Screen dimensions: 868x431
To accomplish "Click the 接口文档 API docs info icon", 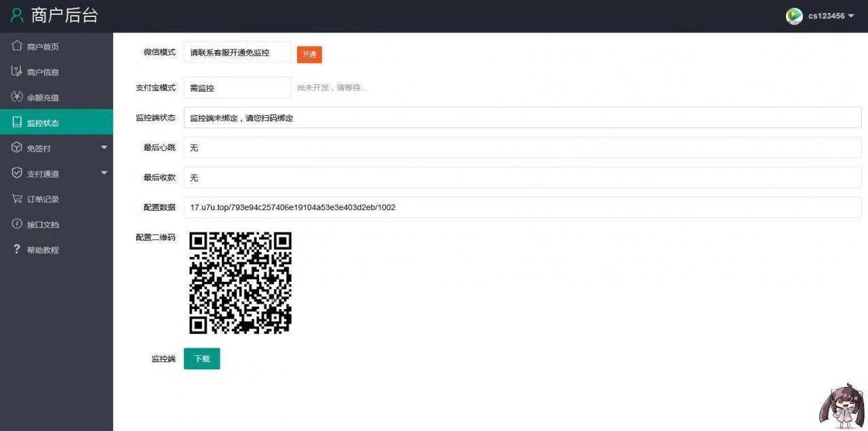I will pos(18,224).
